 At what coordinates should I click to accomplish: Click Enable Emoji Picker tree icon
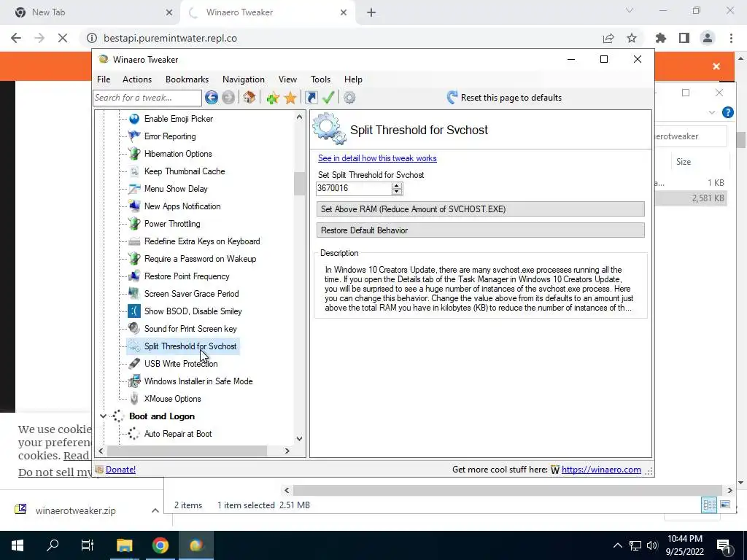134,119
